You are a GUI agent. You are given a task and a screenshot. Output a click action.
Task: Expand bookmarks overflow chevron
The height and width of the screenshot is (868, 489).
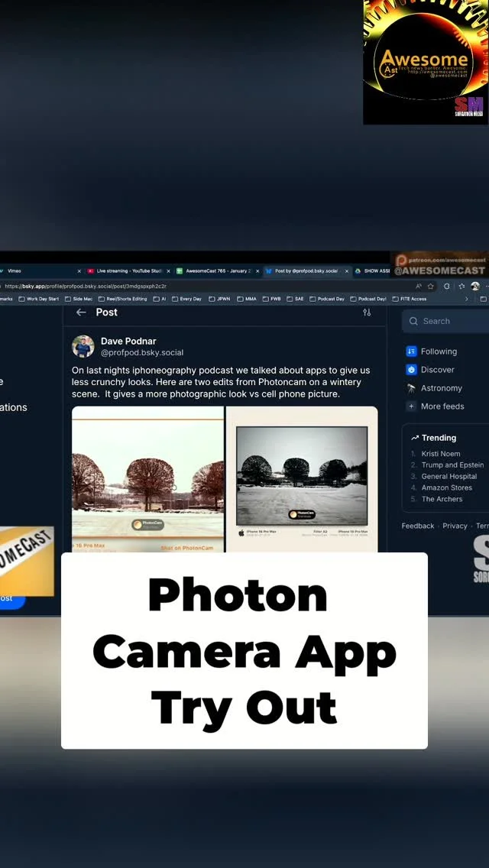[x=466, y=299]
